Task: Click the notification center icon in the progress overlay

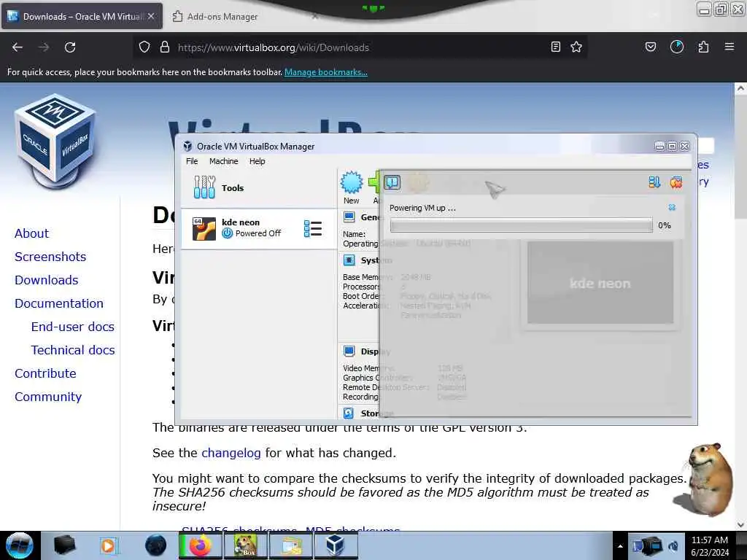Action: (392, 182)
